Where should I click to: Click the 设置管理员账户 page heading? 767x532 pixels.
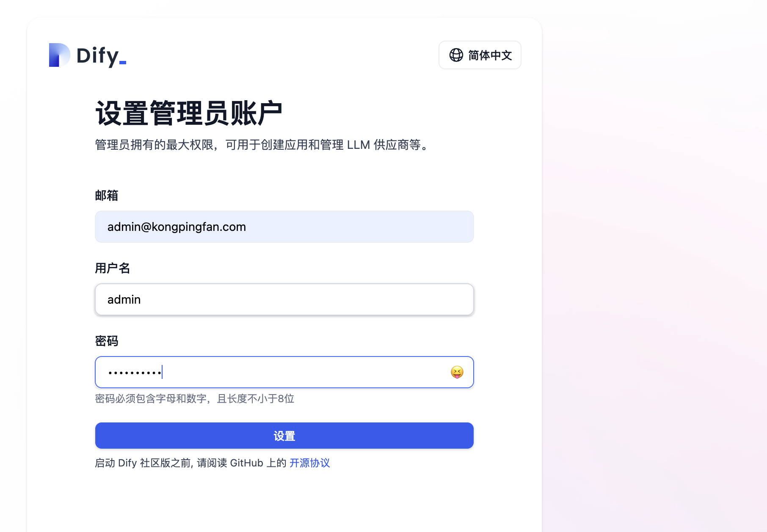point(189,113)
